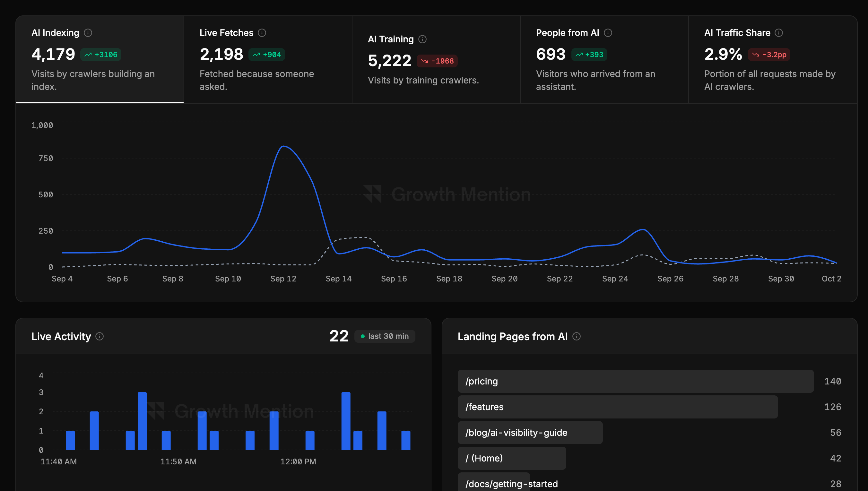868x491 pixels.
Task: Click the info icon beside Live Fetches
Action: pos(262,33)
